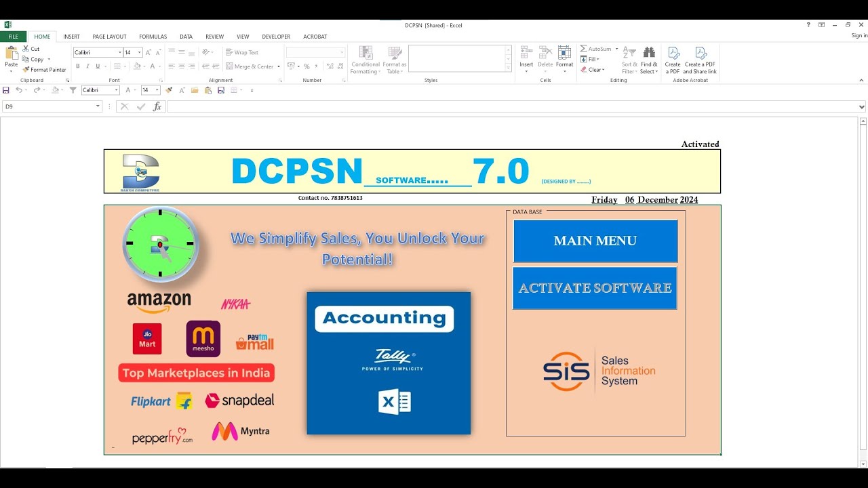868x488 pixels.
Task: Click the Redo arrow in Quick Access
Action: [x=37, y=90]
